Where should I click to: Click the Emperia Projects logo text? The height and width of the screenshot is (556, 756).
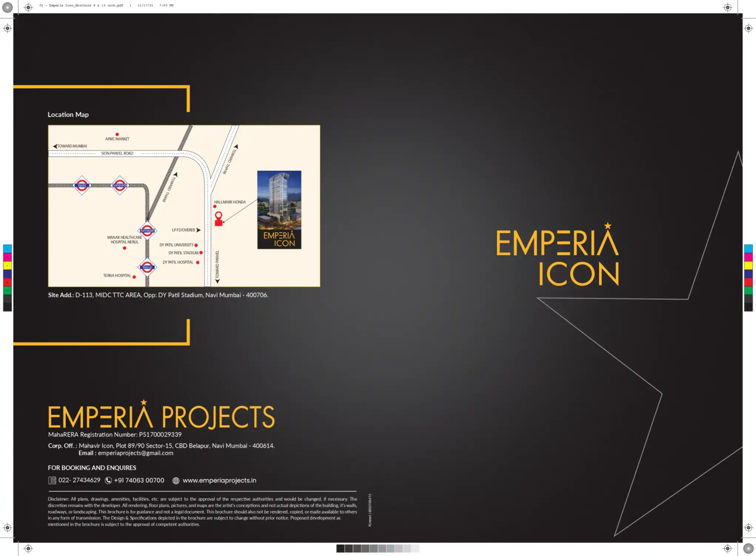click(161, 416)
